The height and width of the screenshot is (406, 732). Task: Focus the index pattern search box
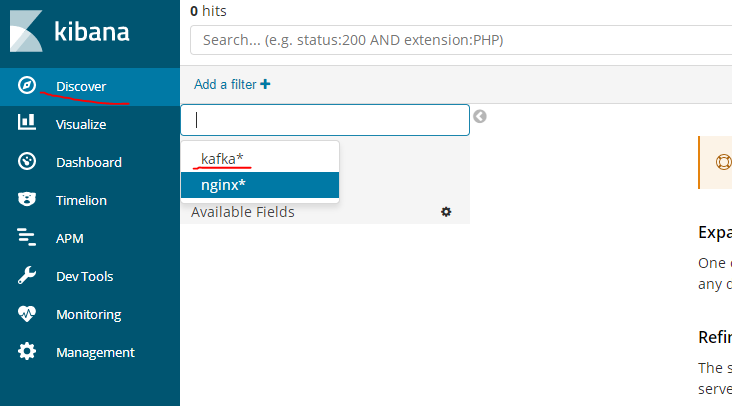point(325,120)
